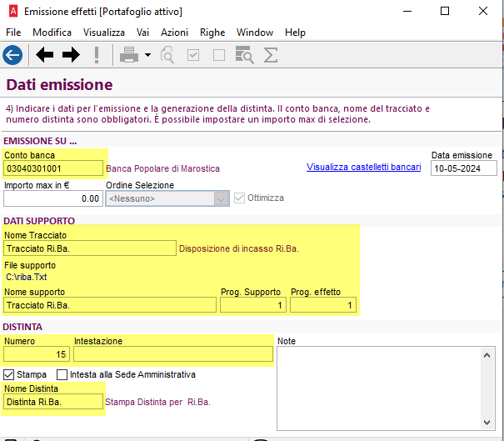Viewport: 504px width, 441px height.
Task: Click the Nome Distinta input field
Action: pyautogui.click(x=53, y=402)
